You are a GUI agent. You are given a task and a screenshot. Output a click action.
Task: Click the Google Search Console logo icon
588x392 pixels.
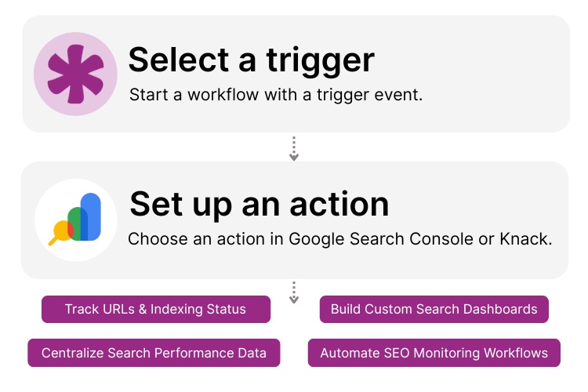click(76, 220)
